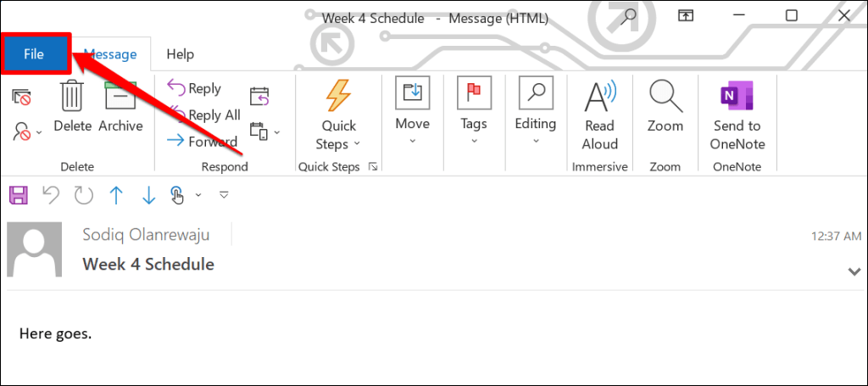This screenshot has width=868, height=386.
Task: Click the Save icon in the quick toolbar
Action: 18,196
